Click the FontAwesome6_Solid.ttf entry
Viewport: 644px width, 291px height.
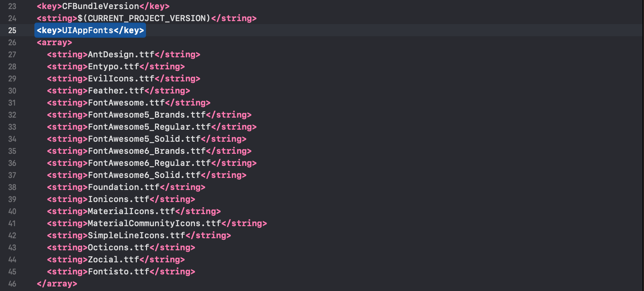147,175
